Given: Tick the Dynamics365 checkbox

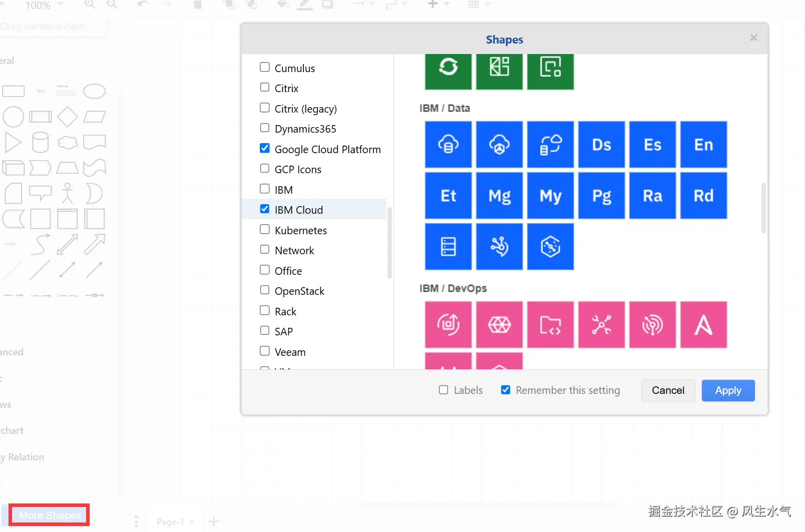Looking at the screenshot, I should 265,128.
